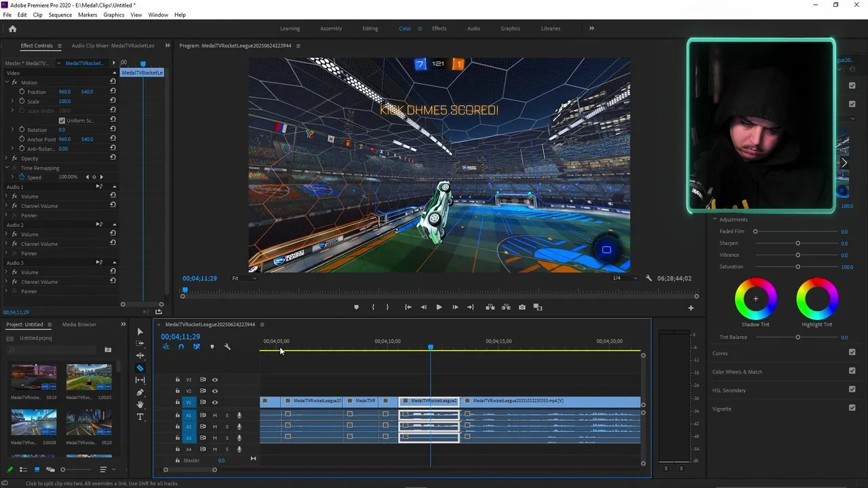The width and height of the screenshot is (868, 488).
Task: Open the Comparison View button
Action: click(x=538, y=307)
